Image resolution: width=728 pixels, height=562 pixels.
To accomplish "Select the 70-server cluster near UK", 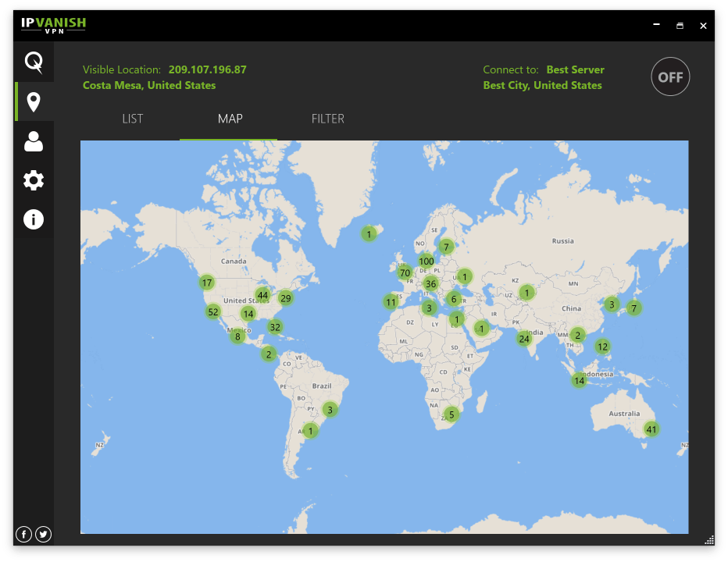I will coord(405,273).
